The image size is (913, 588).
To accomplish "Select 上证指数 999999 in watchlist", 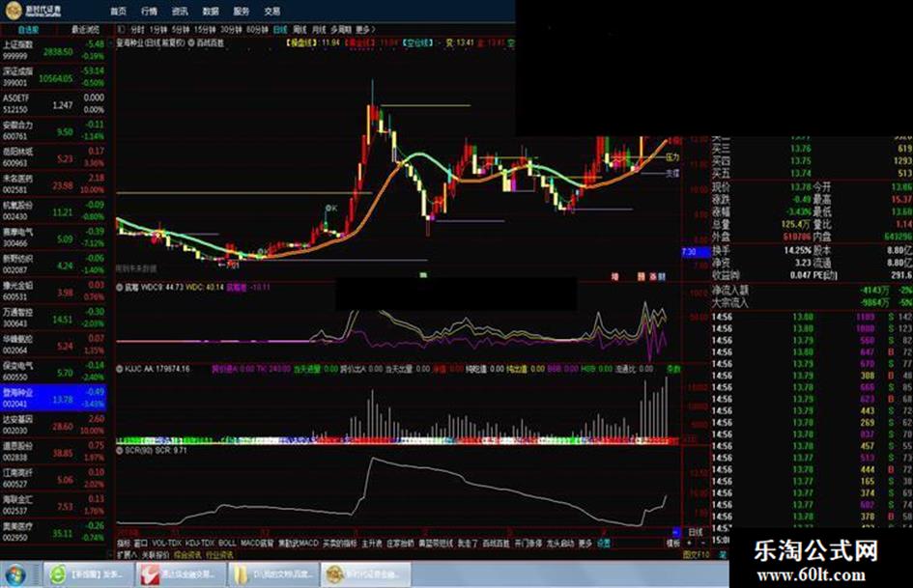I will coord(53,50).
